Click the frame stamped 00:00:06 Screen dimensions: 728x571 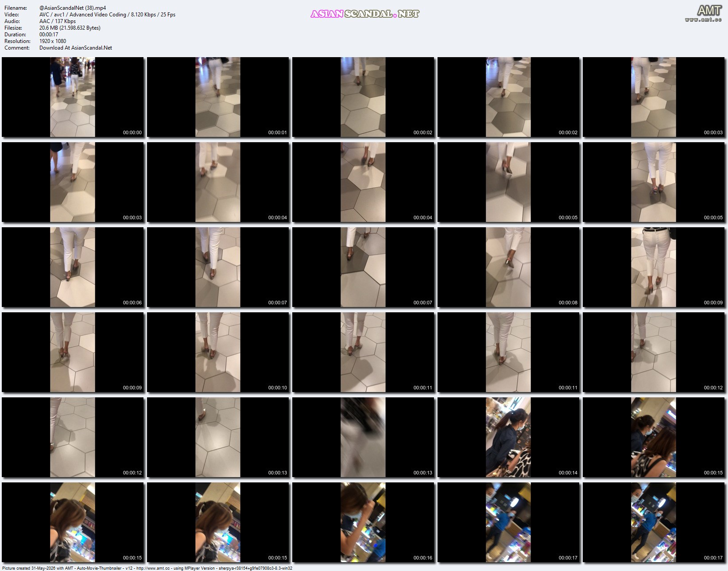click(73, 267)
